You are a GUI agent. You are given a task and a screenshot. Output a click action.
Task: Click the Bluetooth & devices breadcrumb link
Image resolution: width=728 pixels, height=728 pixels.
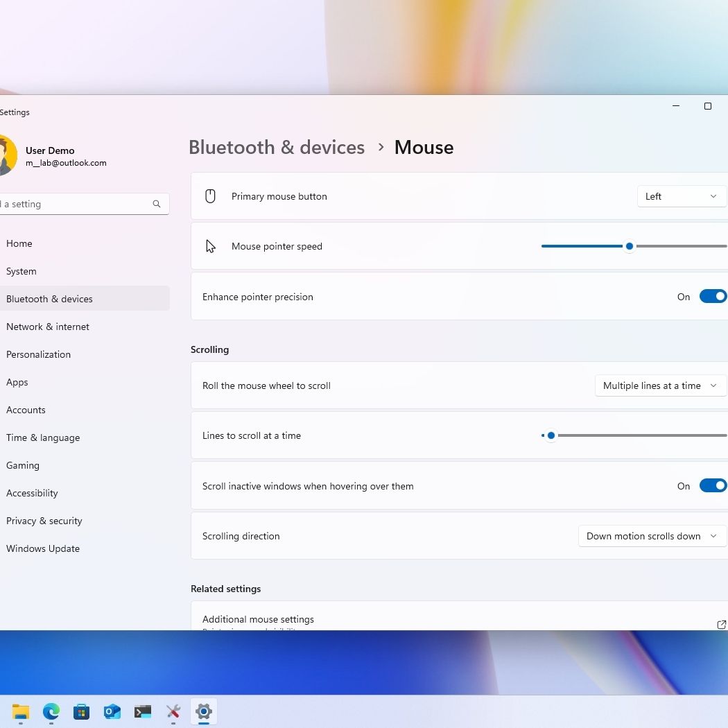[x=277, y=147]
